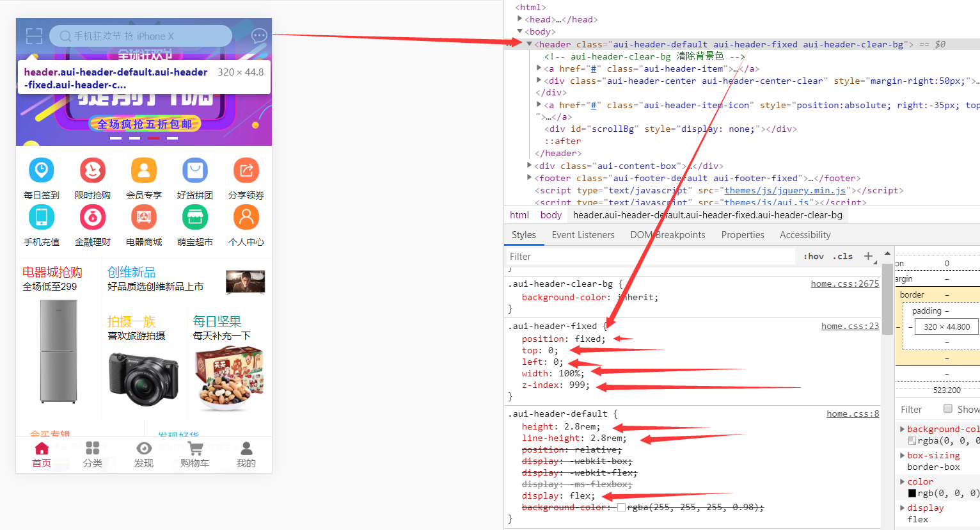Open the refrigerator product image

[x=59, y=351]
